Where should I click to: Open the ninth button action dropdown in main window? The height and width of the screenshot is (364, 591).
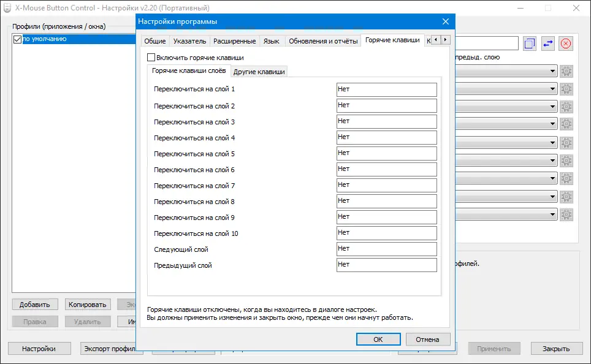point(506,214)
